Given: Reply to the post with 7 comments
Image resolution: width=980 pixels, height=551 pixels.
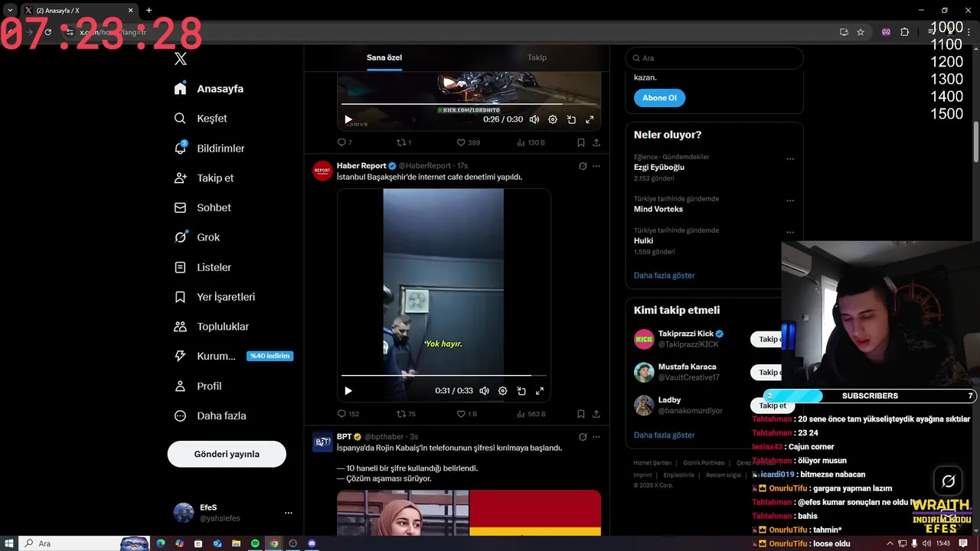Looking at the screenshot, I should click(345, 142).
